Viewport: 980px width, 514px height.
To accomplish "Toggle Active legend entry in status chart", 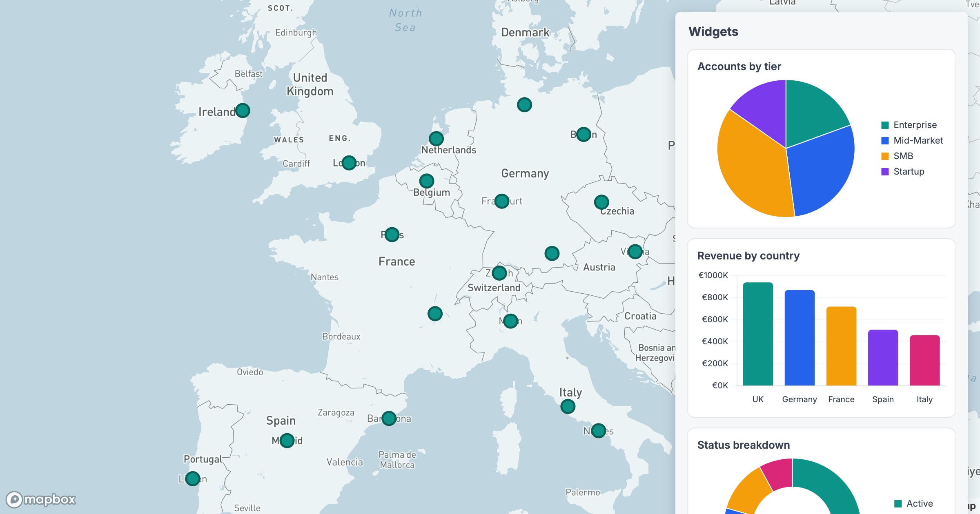I will [x=913, y=503].
